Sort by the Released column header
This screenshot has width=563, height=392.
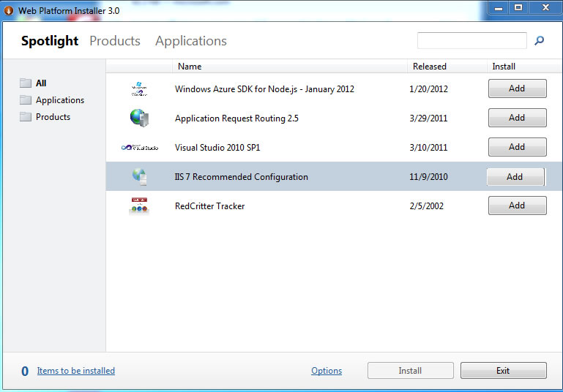(447, 67)
